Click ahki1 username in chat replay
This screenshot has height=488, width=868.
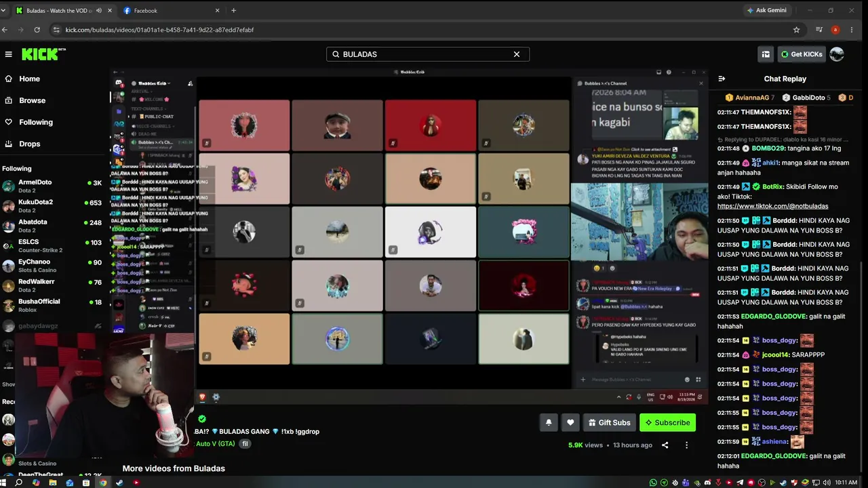click(770, 163)
